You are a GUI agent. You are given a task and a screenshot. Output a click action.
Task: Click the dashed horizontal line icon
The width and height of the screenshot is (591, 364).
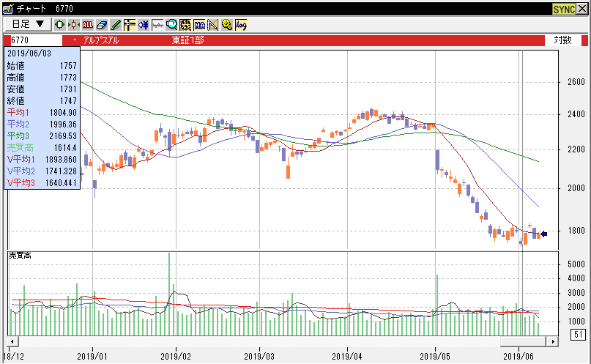point(157,24)
